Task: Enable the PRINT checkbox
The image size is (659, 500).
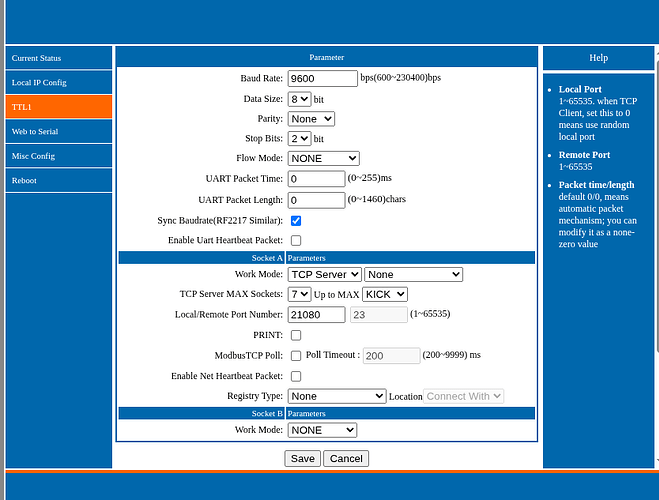Action: (296, 335)
